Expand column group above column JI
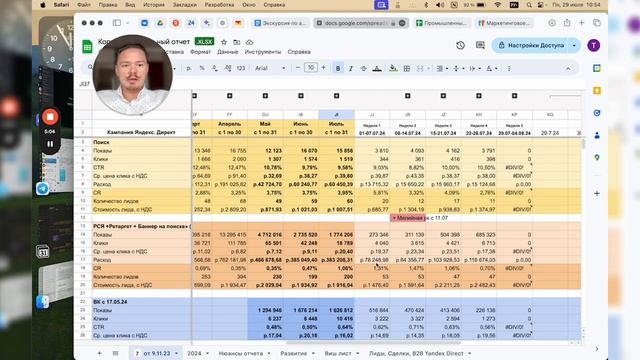This screenshot has width=640, height=360. [336, 96]
